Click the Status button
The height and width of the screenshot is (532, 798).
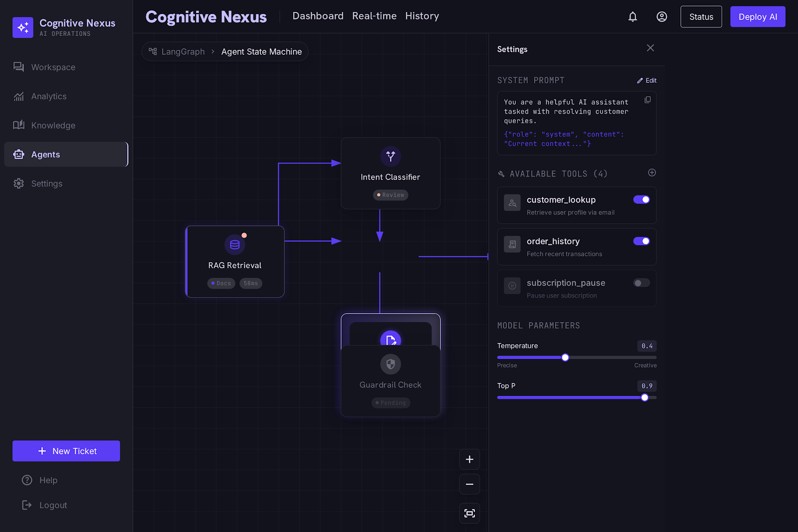pyautogui.click(x=701, y=17)
